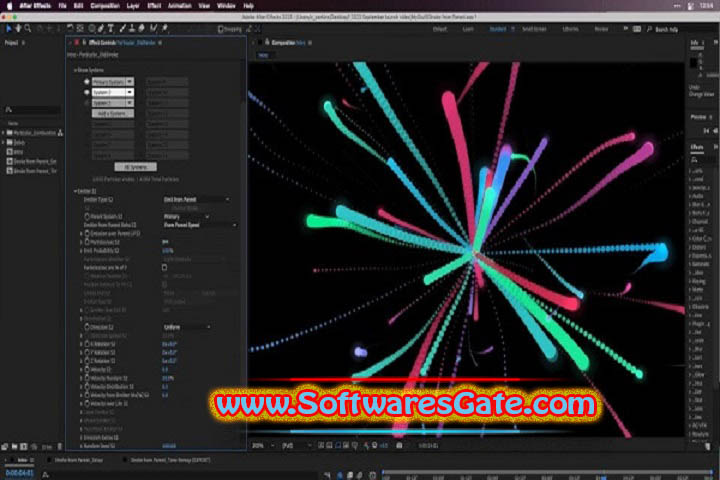Open the Primary System dropdown arrow
The width and height of the screenshot is (720, 480).
[130, 82]
